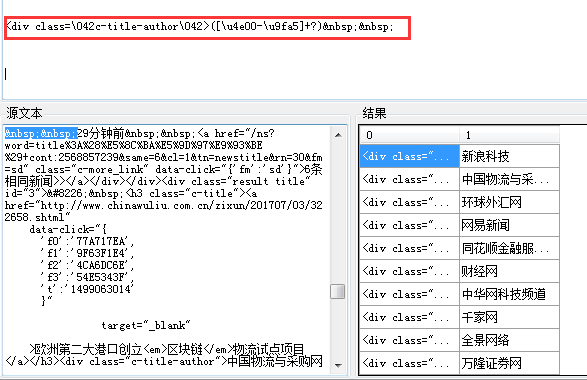Select column 0 cell beside 环球外汇网
Image resolution: width=587 pixels, height=380 pixels.
point(410,202)
